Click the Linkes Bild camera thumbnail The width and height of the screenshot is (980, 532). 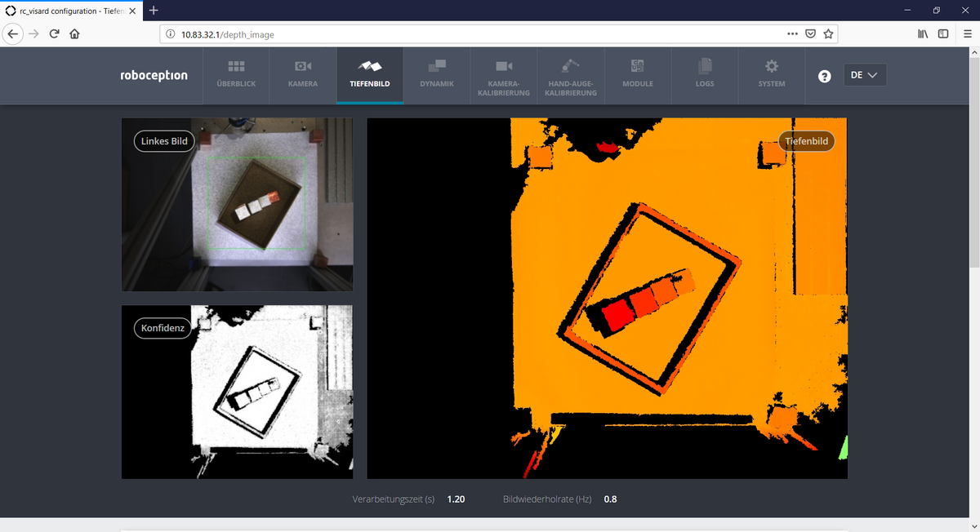(x=237, y=204)
